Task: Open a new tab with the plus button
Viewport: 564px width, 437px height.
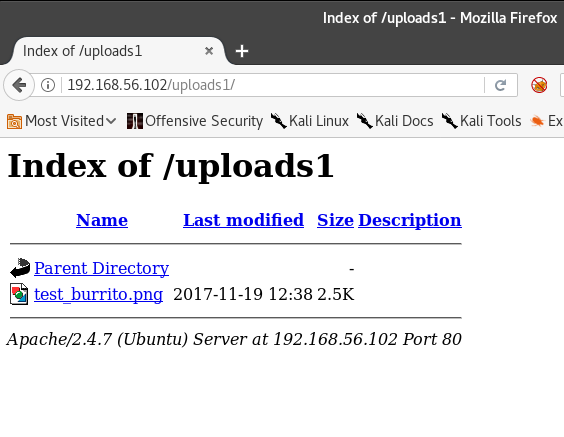Action: point(242,51)
